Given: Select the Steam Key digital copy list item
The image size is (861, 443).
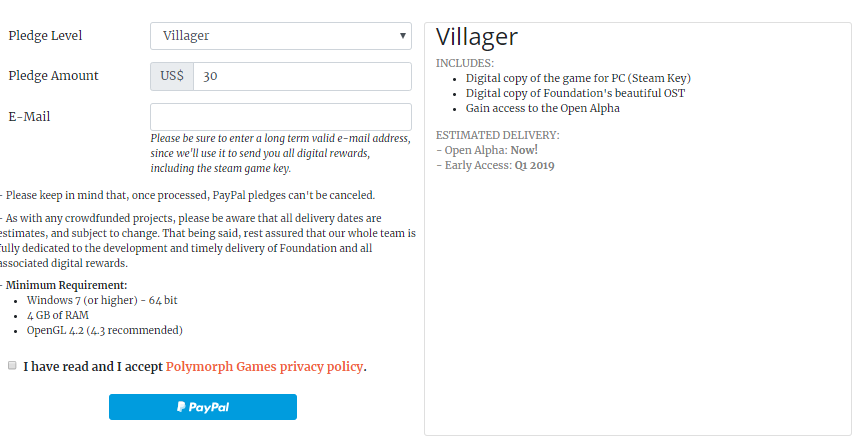Looking at the screenshot, I should pos(577,78).
